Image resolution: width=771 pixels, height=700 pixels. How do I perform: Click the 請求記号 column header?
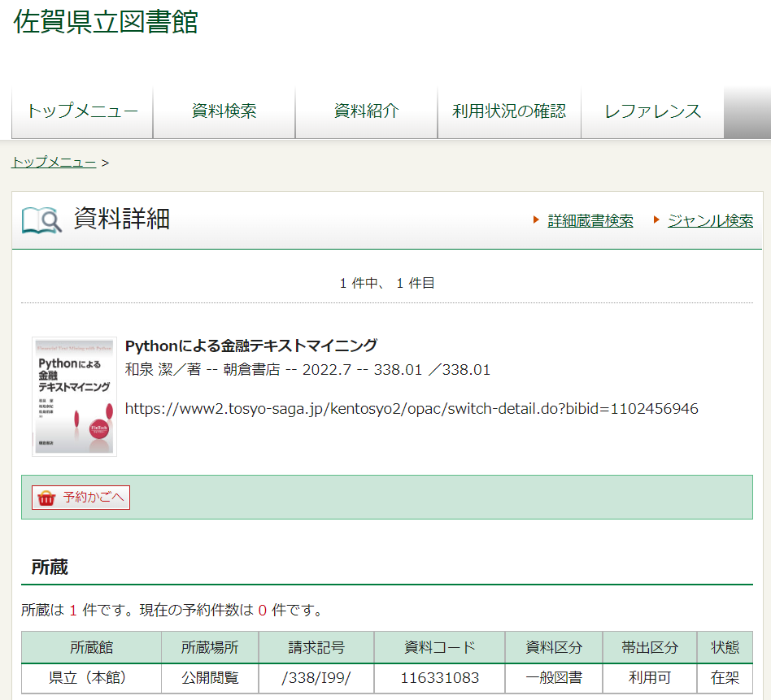316,647
